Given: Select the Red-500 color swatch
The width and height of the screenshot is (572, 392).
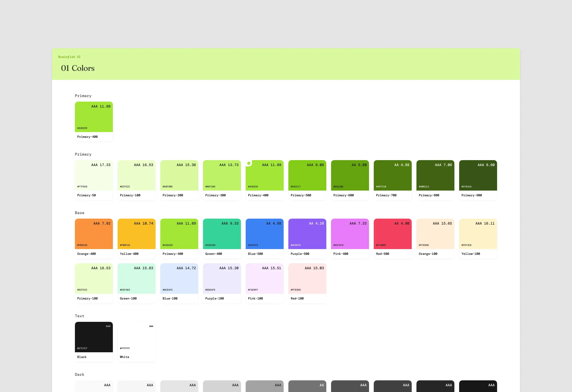Looking at the screenshot, I should point(393,239).
